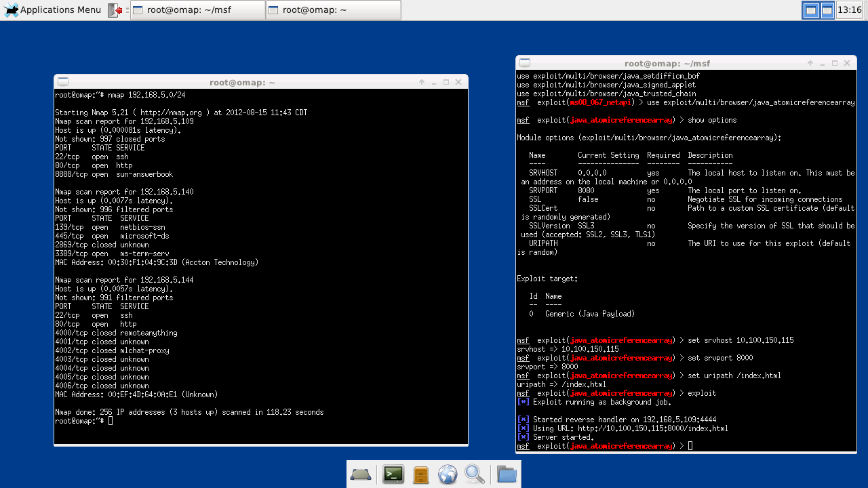
Task: Click the 13:16 panel clock
Action: click(x=850, y=10)
